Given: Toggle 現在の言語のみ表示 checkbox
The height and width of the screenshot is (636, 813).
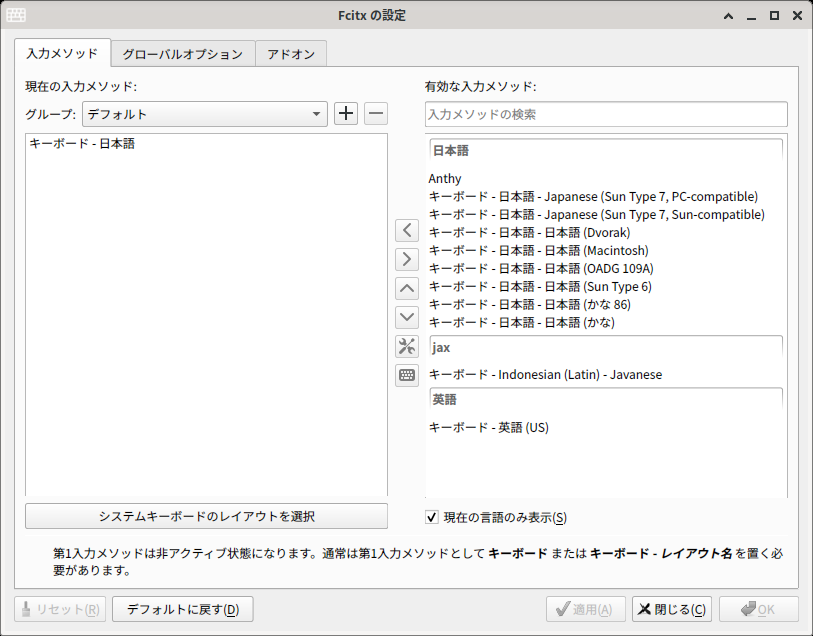Looking at the screenshot, I should tap(431, 517).
